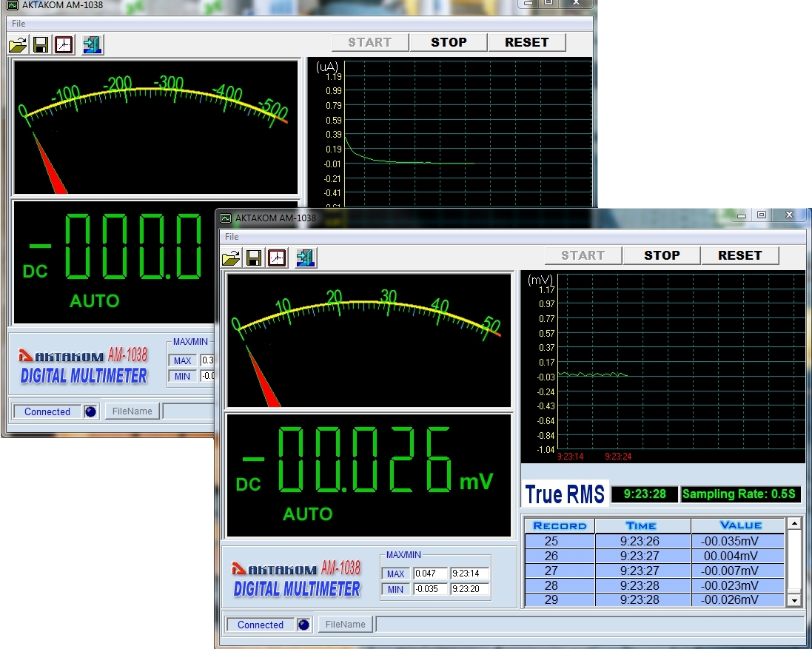Click STOP button in back window
812x649 pixels.
pos(449,42)
